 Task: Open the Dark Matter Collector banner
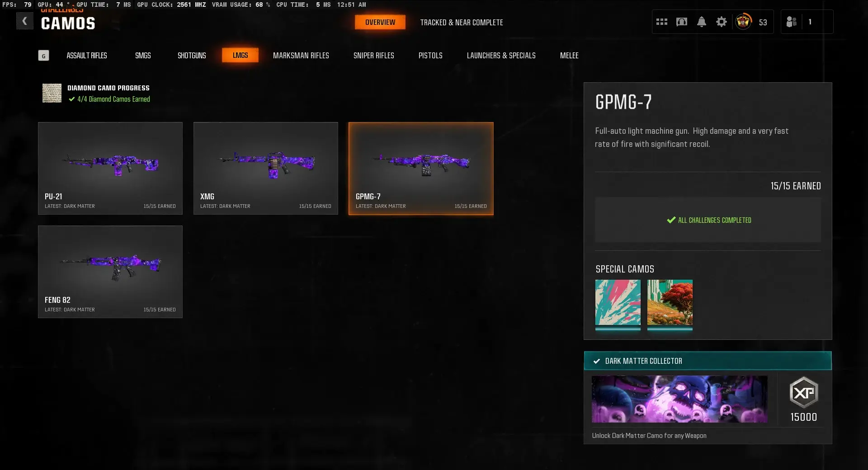[x=708, y=361]
